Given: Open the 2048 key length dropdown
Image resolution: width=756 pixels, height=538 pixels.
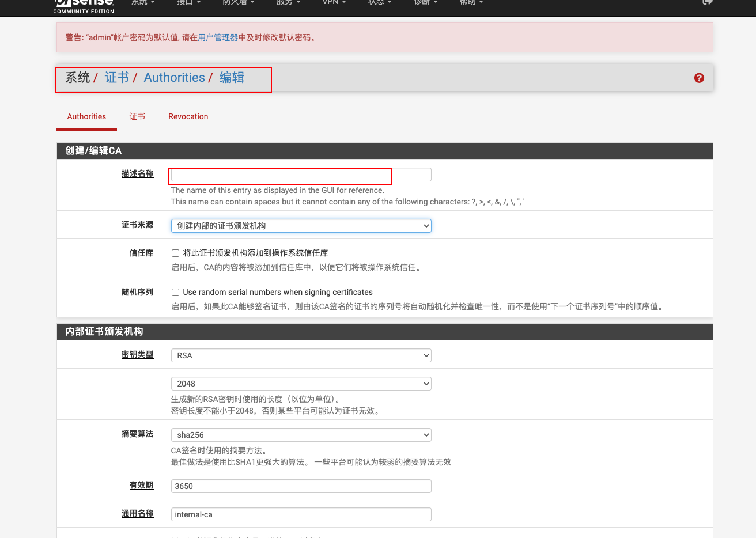Looking at the screenshot, I should 301,384.
